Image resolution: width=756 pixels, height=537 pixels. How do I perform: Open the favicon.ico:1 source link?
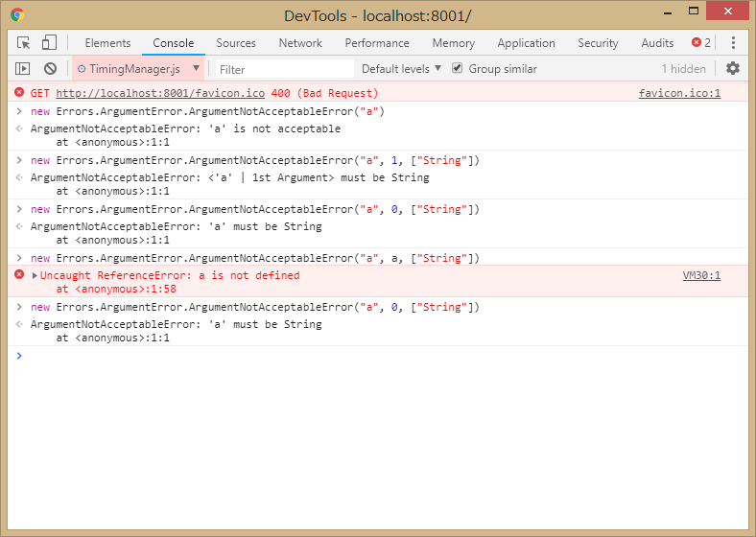[x=679, y=93]
